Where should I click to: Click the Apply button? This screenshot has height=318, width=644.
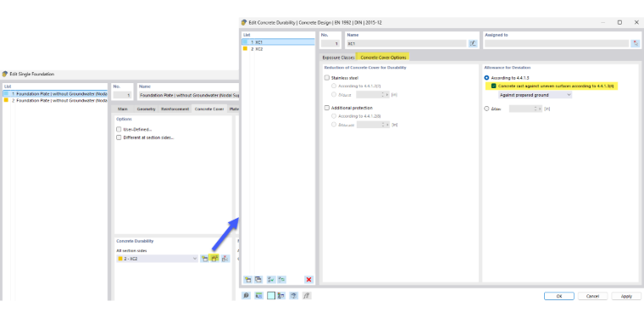[x=626, y=296]
